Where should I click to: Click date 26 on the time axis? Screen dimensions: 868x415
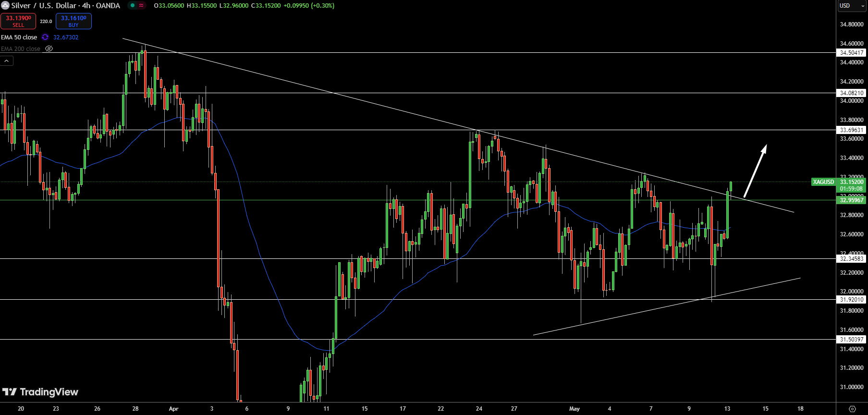tap(98, 409)
